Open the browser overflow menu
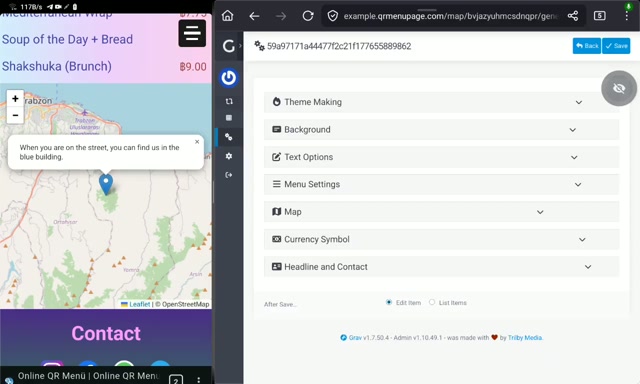 [x=627, y=16]
